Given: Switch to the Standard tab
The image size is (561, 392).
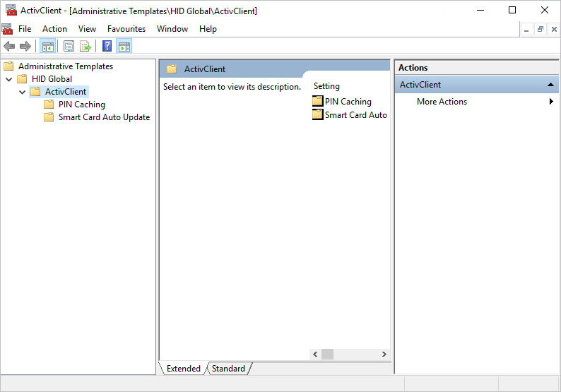Looking at the screenshot, I should point(228,369).
